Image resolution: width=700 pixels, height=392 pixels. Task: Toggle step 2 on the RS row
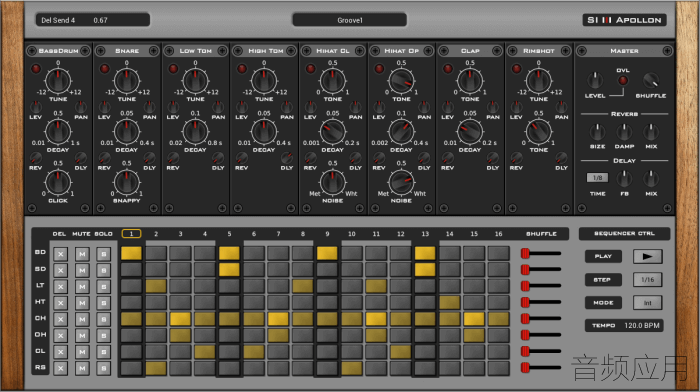[156, 368]
